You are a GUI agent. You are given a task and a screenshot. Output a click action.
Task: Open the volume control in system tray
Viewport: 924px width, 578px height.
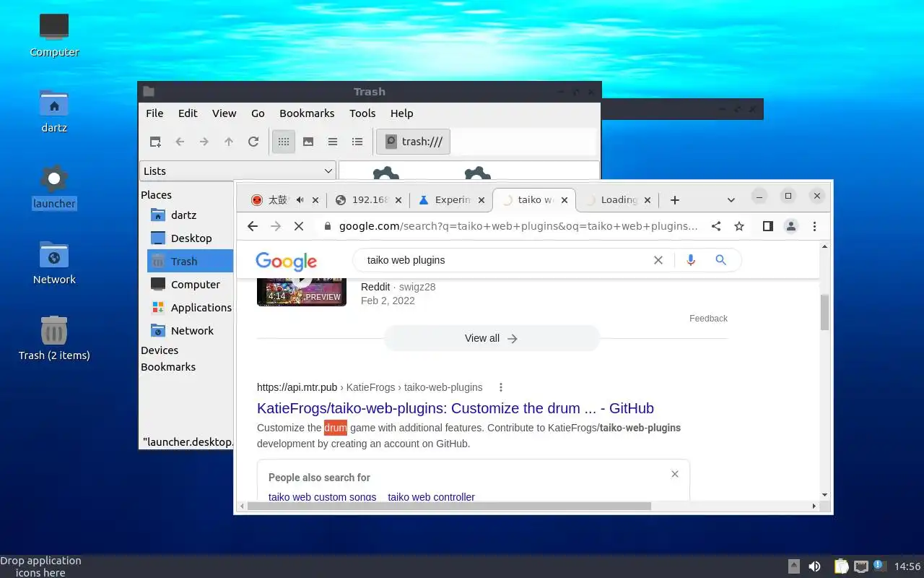(814, 566)
